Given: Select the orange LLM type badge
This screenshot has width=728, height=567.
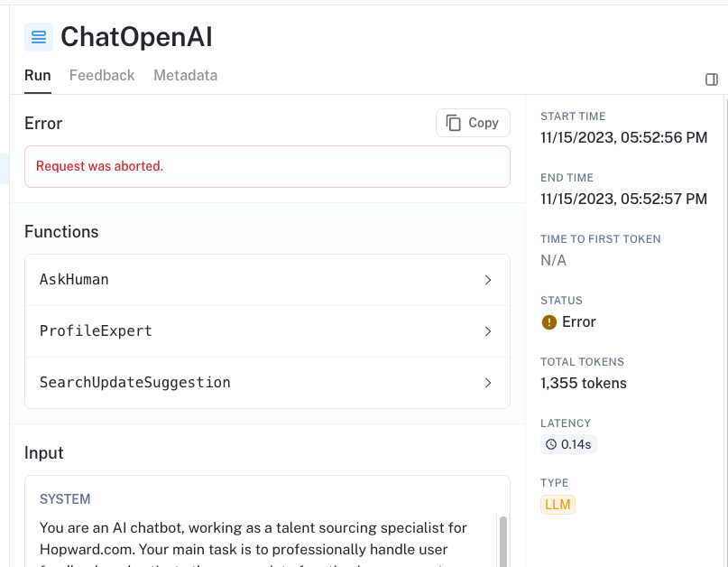Looking at the screenshot, I should (x=557, y=505).
